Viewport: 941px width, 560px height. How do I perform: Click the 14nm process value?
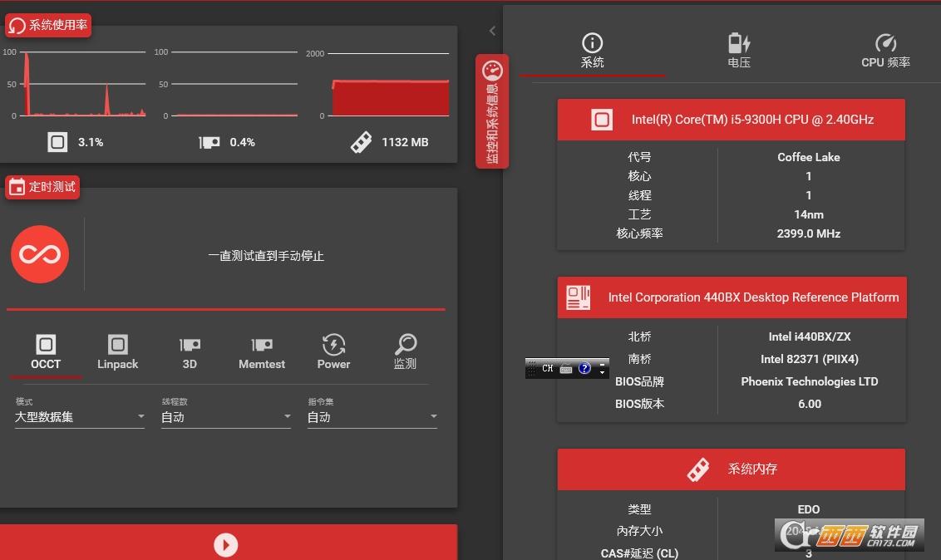pos(808,214)
